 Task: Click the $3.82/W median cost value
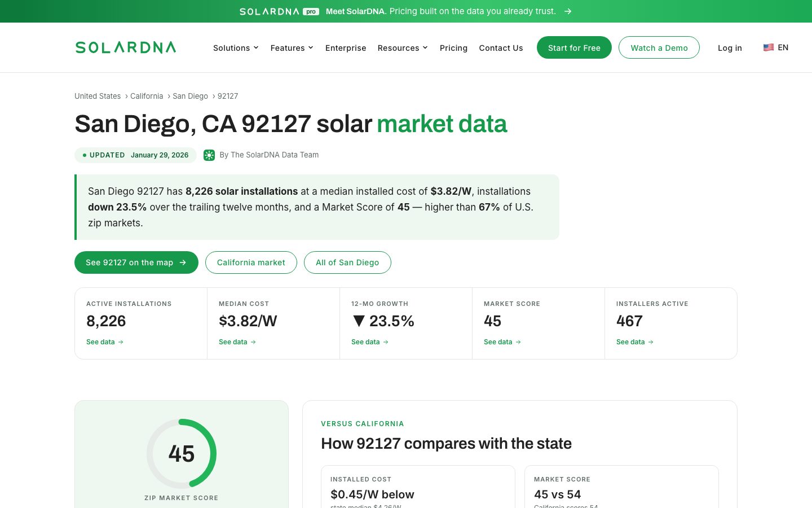[248, 321]
